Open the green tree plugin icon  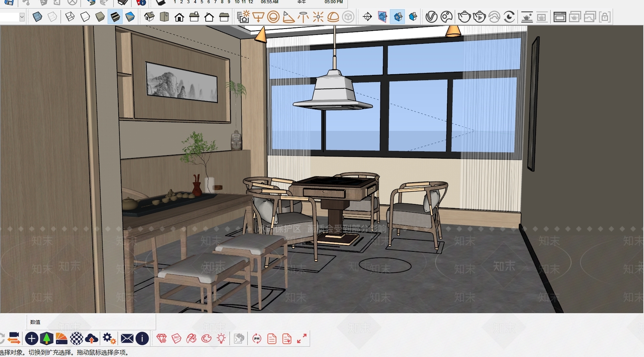47,338
